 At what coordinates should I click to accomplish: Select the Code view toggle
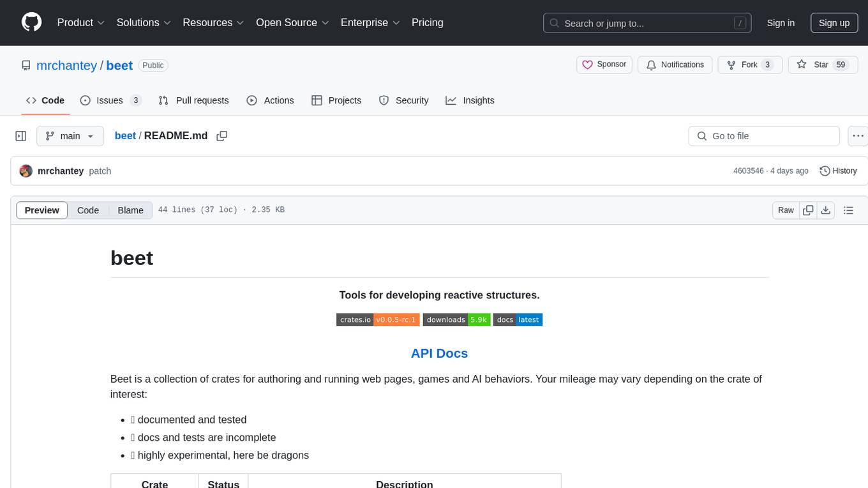click(x=88, y=210)
